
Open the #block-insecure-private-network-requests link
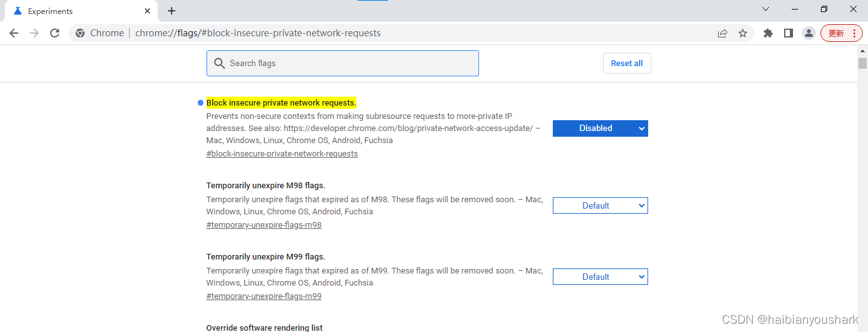click(x=282, y=154)
